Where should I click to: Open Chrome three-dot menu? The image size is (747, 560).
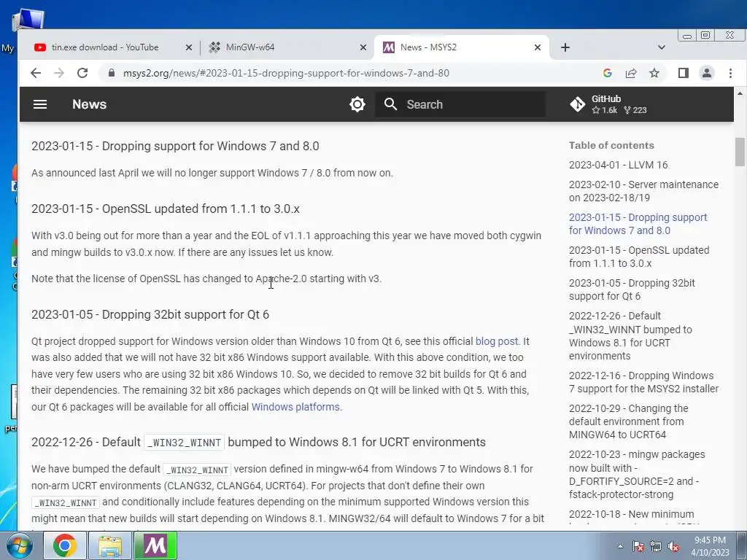coord(730,73)
